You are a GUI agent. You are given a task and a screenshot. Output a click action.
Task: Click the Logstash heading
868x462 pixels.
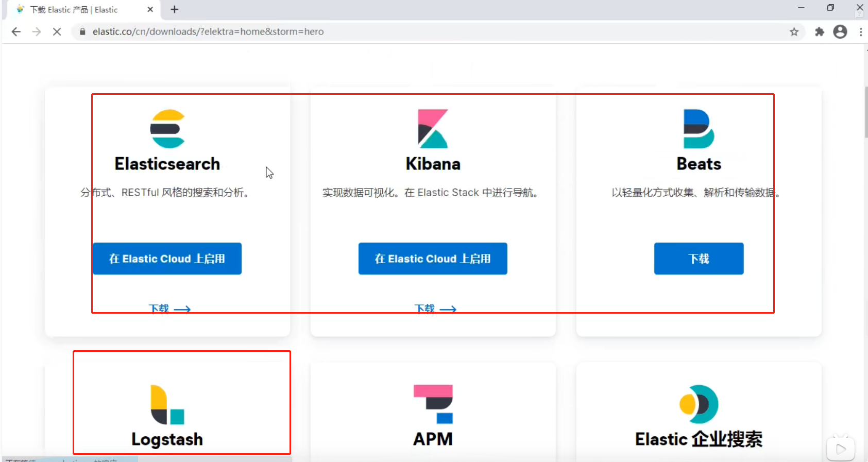click(167, 439)
